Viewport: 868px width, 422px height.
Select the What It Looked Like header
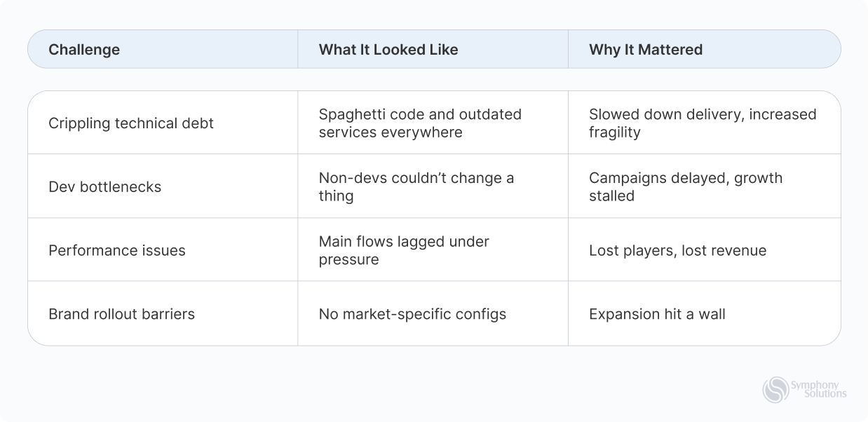pyautogui.click(x=388, y=50)
